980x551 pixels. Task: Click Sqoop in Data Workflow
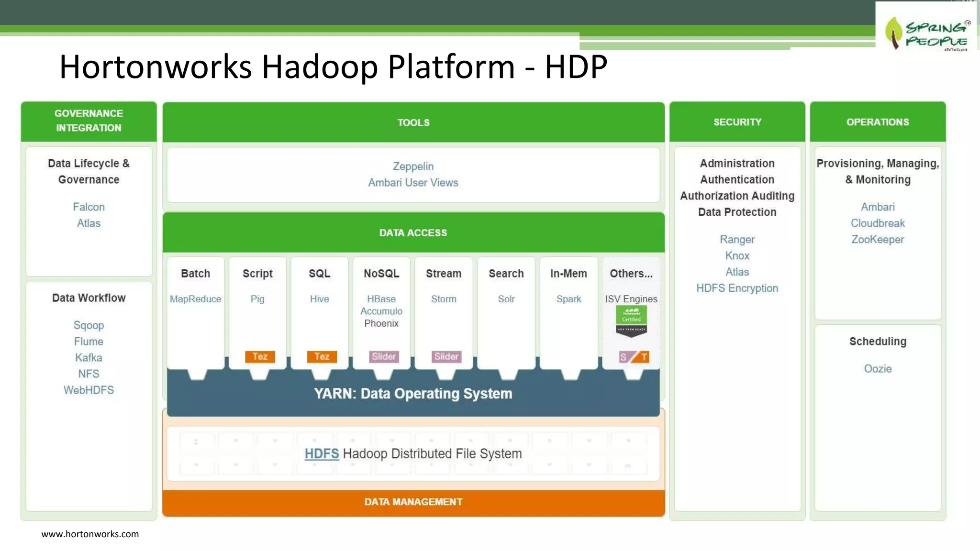(89, 325)
